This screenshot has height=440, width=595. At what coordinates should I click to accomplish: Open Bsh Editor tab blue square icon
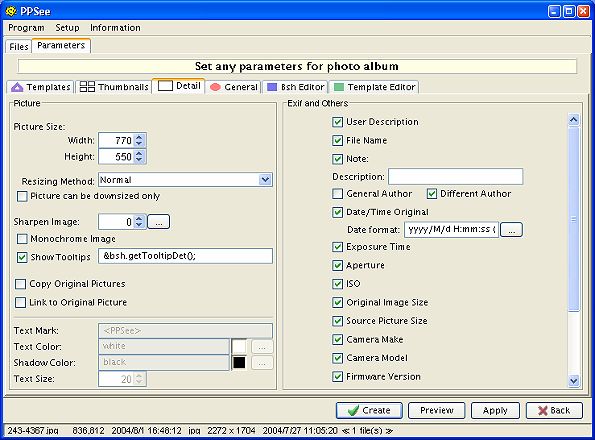click(x=295, y=87)
